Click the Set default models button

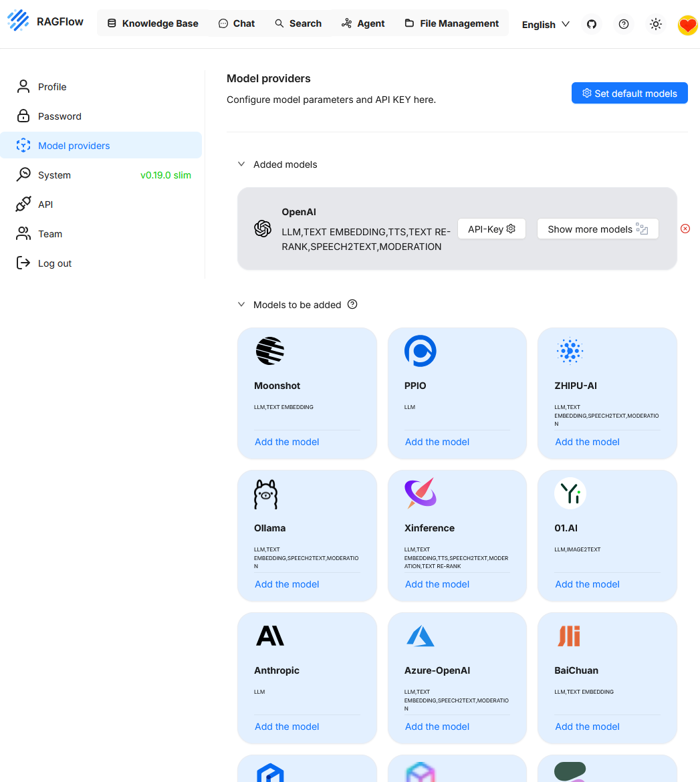click(x=629, y=94)
